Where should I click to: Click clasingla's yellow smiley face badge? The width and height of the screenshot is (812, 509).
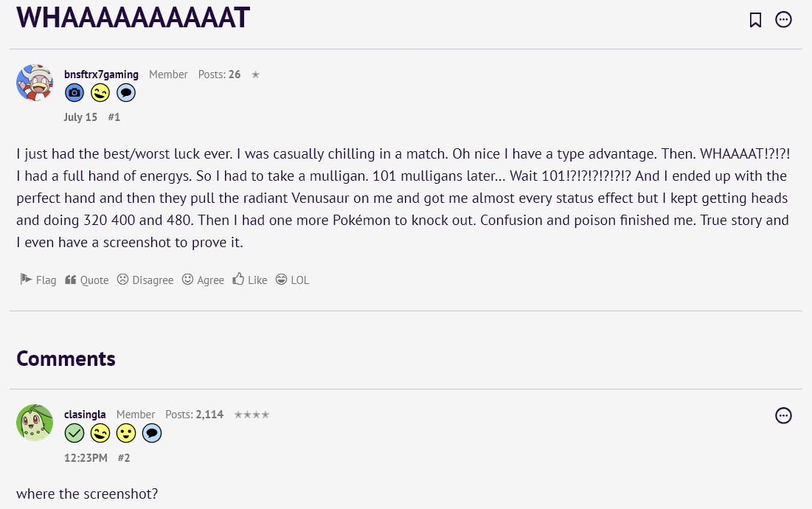[x=126, y=433]
